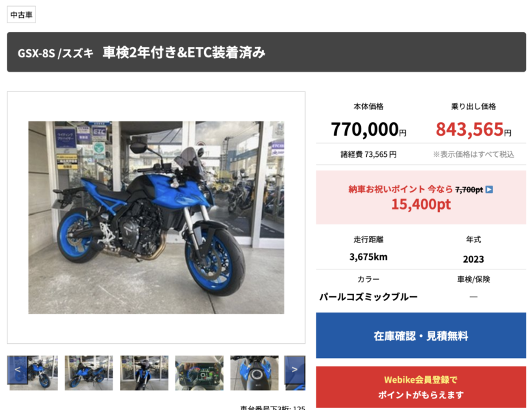The height and width of the screenshot is (410, 532).
Task: Click the next thumbnail arrow
Action: pos(295,370)
